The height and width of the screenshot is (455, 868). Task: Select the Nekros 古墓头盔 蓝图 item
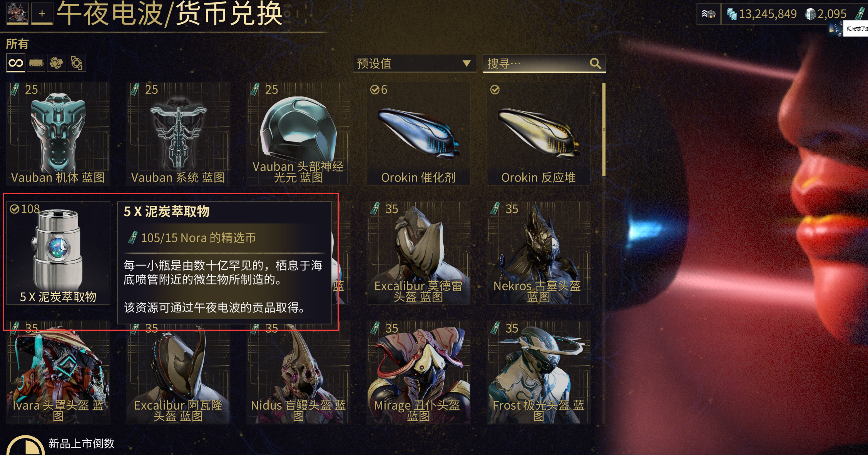(x=539, y=253)
